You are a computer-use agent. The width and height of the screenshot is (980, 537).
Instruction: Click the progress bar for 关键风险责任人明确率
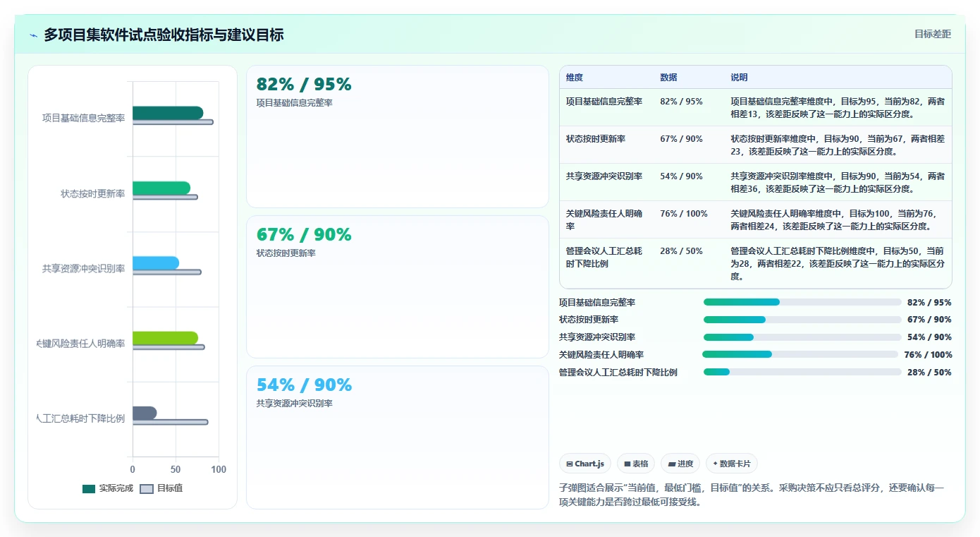(800, 354)
